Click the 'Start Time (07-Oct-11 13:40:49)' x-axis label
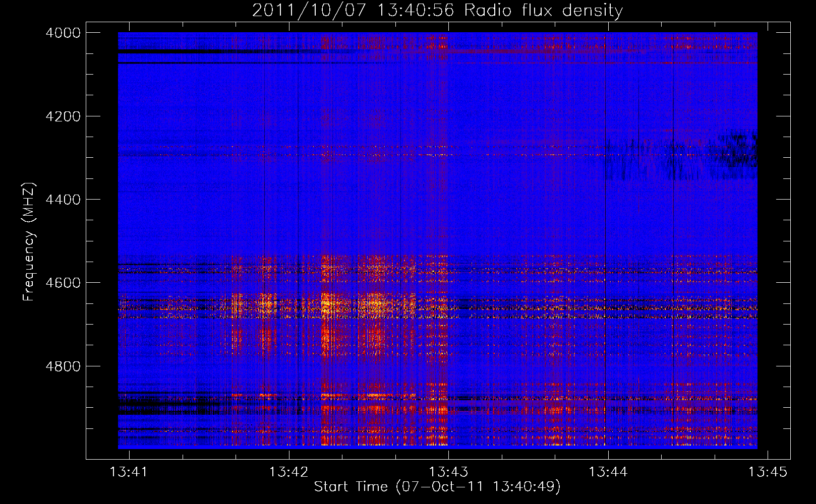Image resolution: width=816 pixels, height=504 pixels. click(x=437, y=487)
